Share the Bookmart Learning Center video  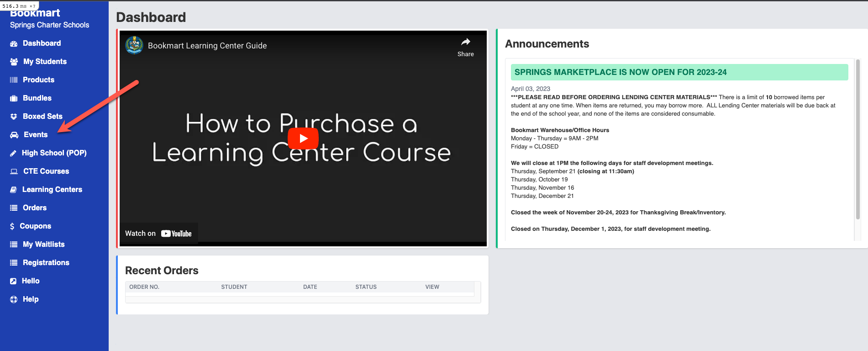coord(466,47)
